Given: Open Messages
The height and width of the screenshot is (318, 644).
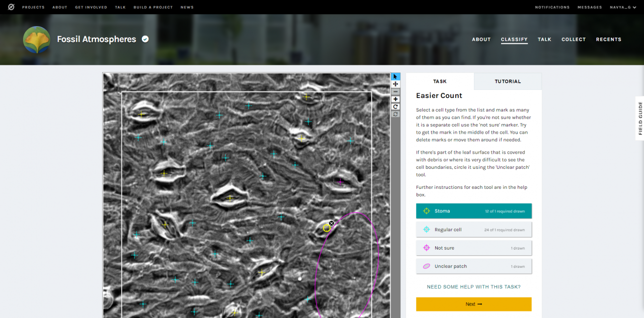Looking at the screenshot, I should click(x=590, y=7).
